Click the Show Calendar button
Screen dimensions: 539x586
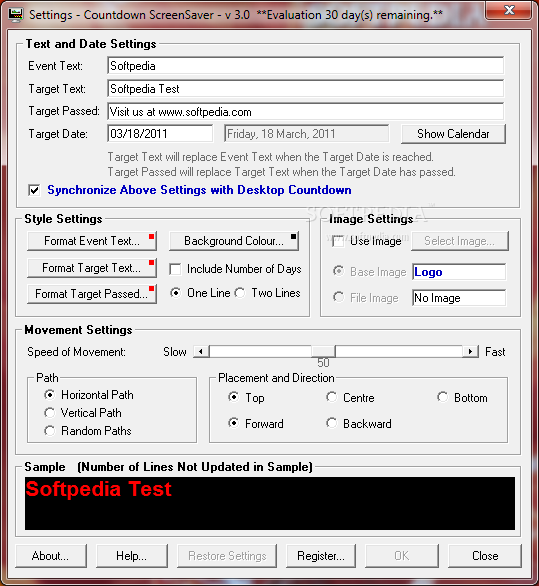click(x=453, y=134)
